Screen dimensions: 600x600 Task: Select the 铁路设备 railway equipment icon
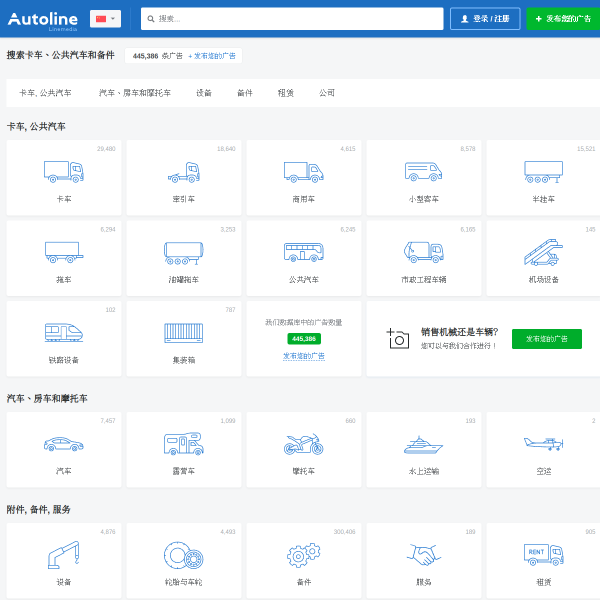pyautogui.click(x=64, y=332)
